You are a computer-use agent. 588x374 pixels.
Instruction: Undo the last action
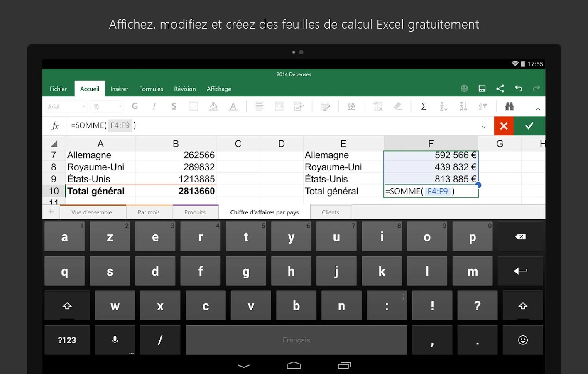point(518,89)
